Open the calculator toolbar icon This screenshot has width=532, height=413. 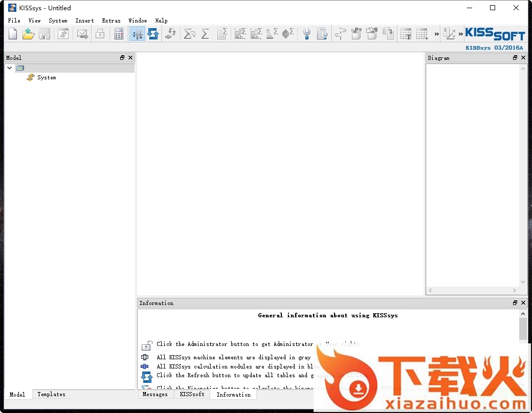(119, 34)
